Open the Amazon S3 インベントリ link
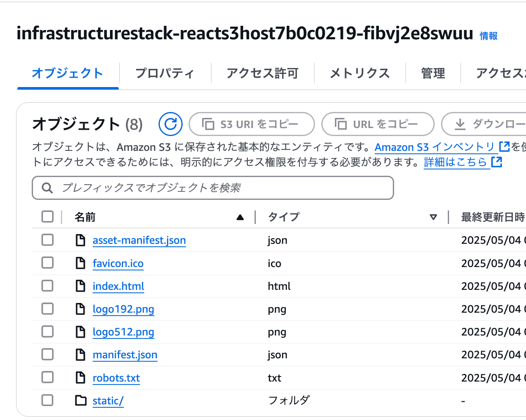 435,147
